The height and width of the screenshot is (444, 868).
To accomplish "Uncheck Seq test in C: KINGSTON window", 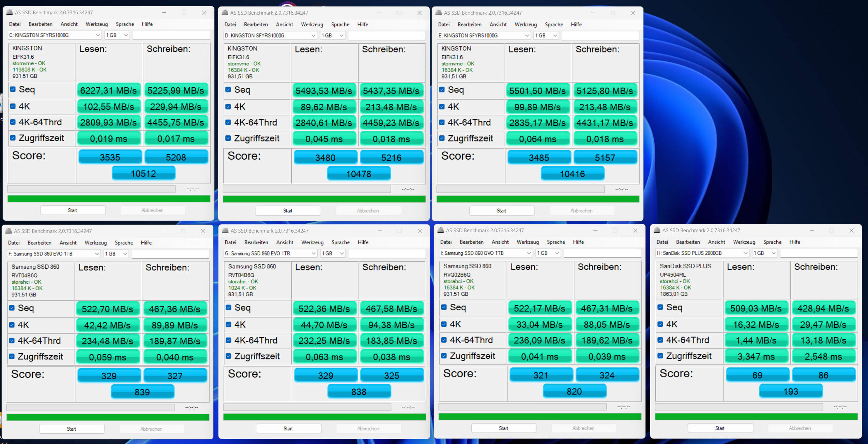I will coord(13,89).
